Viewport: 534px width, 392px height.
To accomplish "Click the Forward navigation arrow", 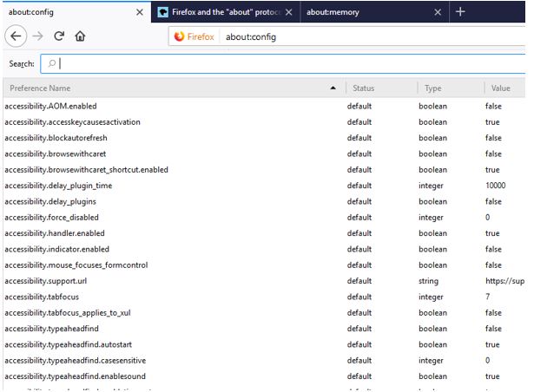I will click(x=38, y=36).
